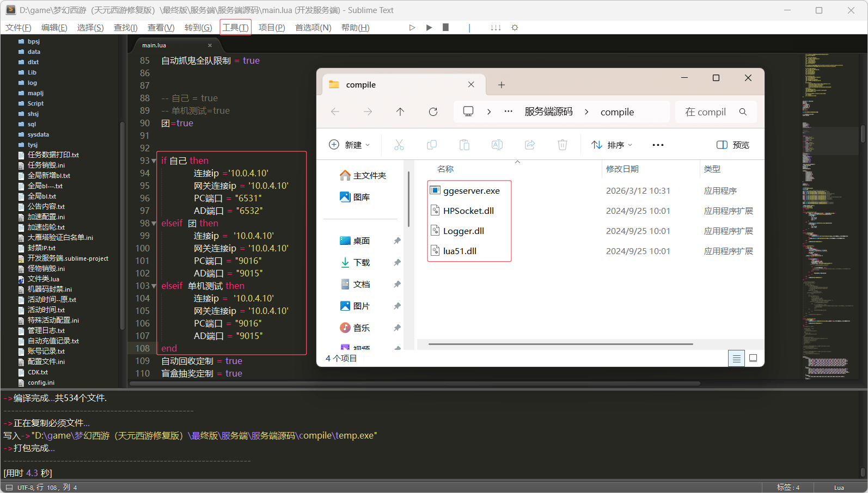The image size is (868, 493).
Task: Open the 工具(T) menu
Action: pyautogui.click(x=235, y=28)
